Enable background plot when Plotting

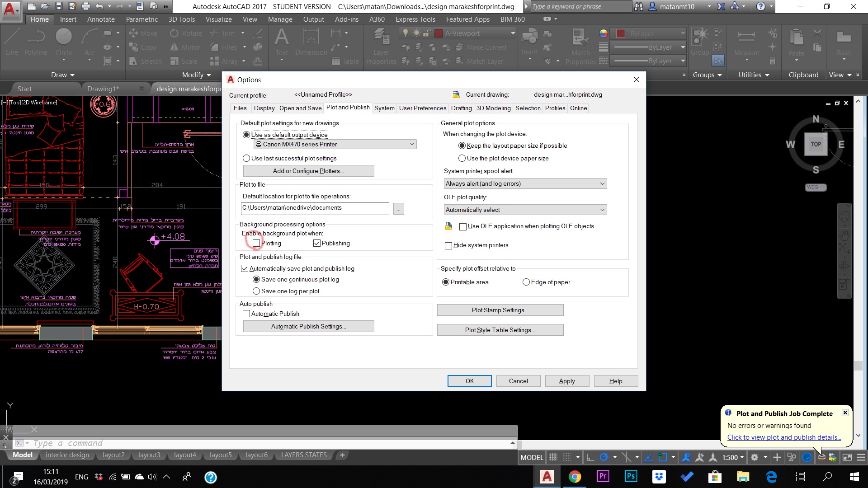coord(256,243)
